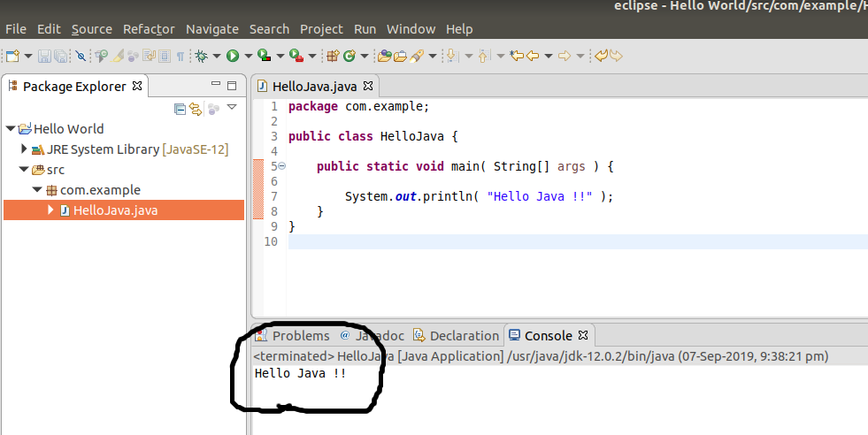Fold the main method at line 5
This screenshot has height=435, width=868.
(281, 166)
